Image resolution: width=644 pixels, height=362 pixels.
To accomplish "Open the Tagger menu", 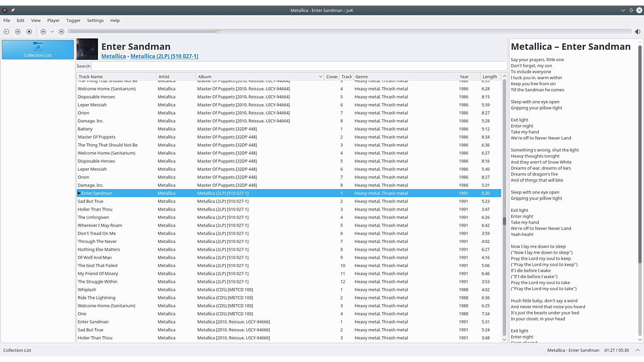I will pos(73,21).
